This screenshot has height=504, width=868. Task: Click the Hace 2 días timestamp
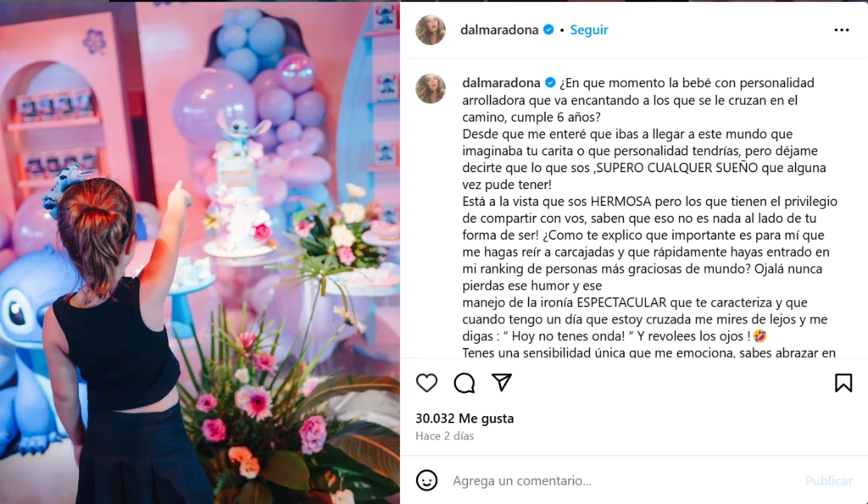pos(444,436)
